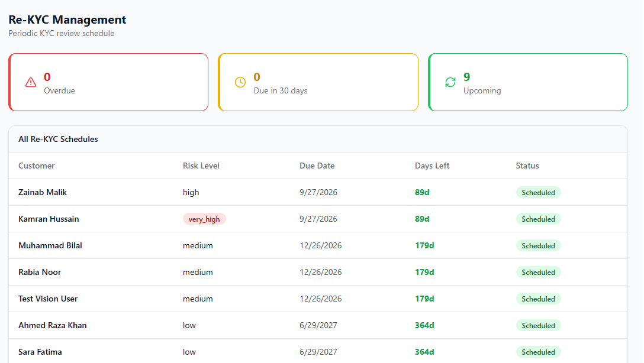Click the very_high risk badge
The width and height of the screenshot is (644, 363).
(x=204, y=219)
